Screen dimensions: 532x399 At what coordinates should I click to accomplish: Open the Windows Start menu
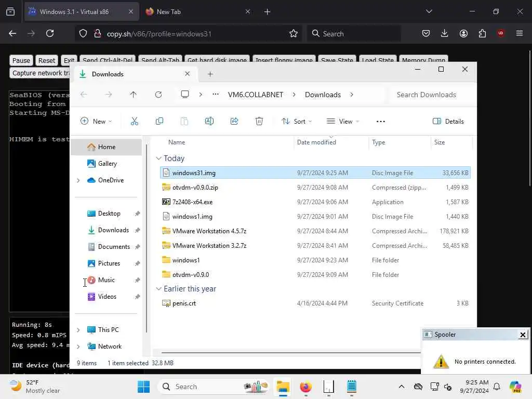(143, 387)
